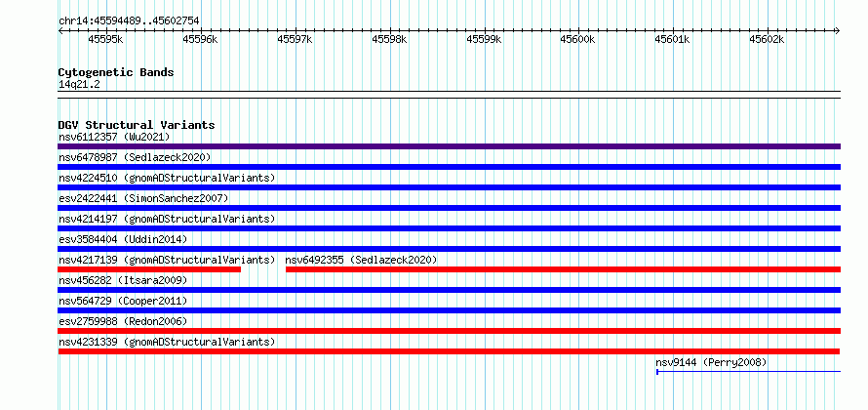
Task: Select the blue esv2422441 variant bar
Action: [449, 208]
